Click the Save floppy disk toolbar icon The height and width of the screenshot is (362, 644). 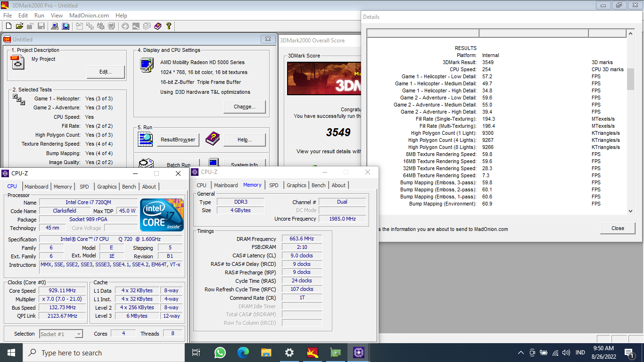(x=41, y=26)
